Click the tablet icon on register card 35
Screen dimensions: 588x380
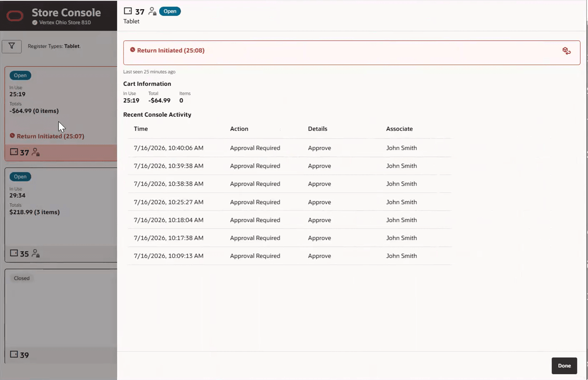click(14, 253)
